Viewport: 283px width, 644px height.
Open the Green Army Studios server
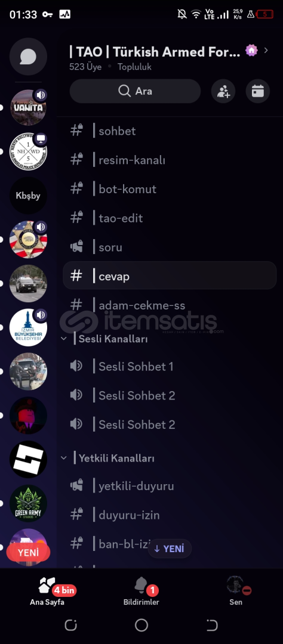coord(28,503)
